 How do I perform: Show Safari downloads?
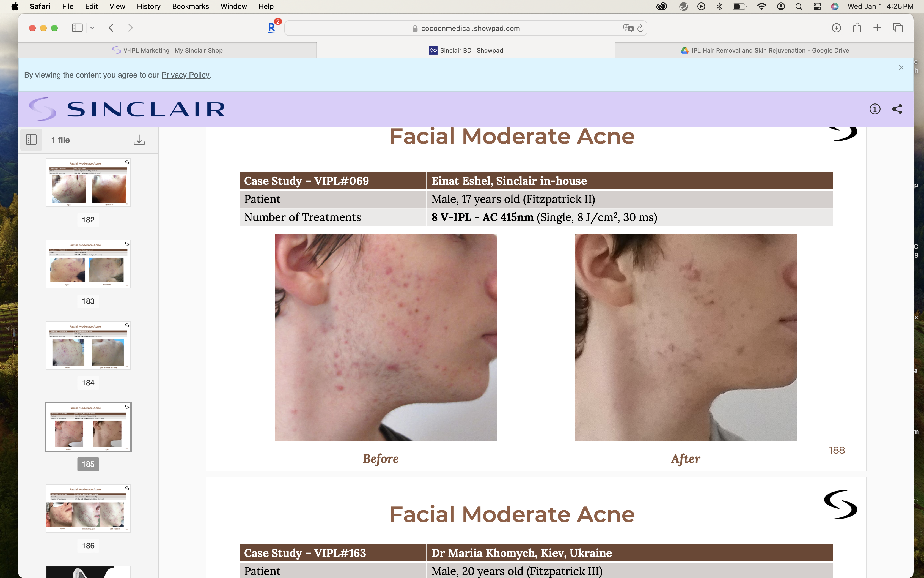pos(836,28)
